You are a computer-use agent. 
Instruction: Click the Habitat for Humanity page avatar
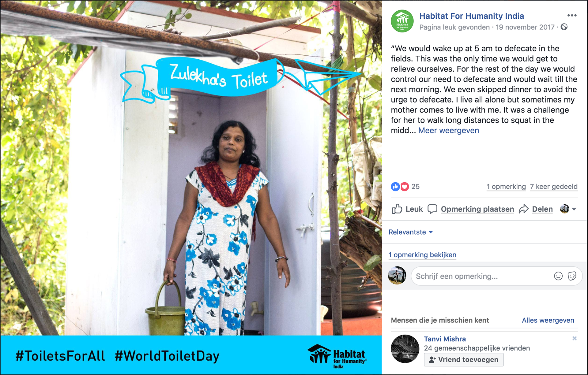pyautogui.click(x=402, y=21)
